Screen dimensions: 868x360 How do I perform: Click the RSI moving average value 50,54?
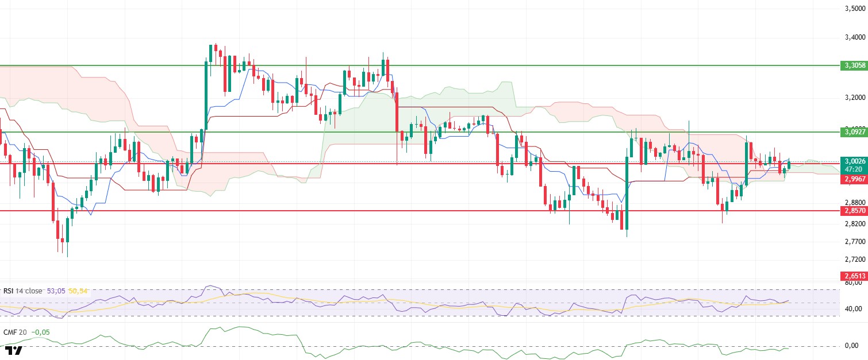point(77,291)
